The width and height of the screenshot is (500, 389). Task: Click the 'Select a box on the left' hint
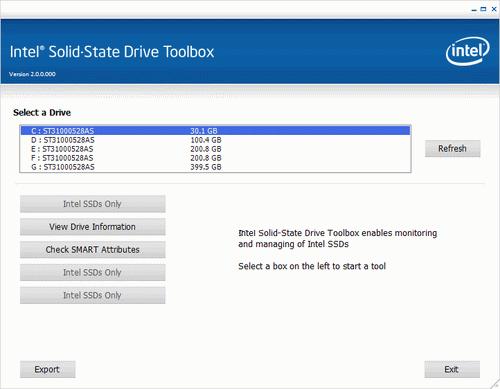[312, 266]
